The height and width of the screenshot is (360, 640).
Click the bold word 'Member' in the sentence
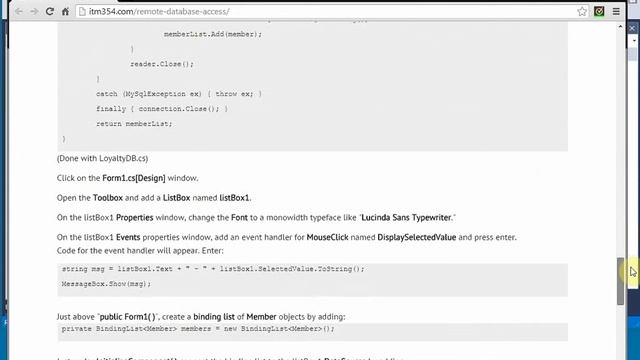[x=261, y=317]
